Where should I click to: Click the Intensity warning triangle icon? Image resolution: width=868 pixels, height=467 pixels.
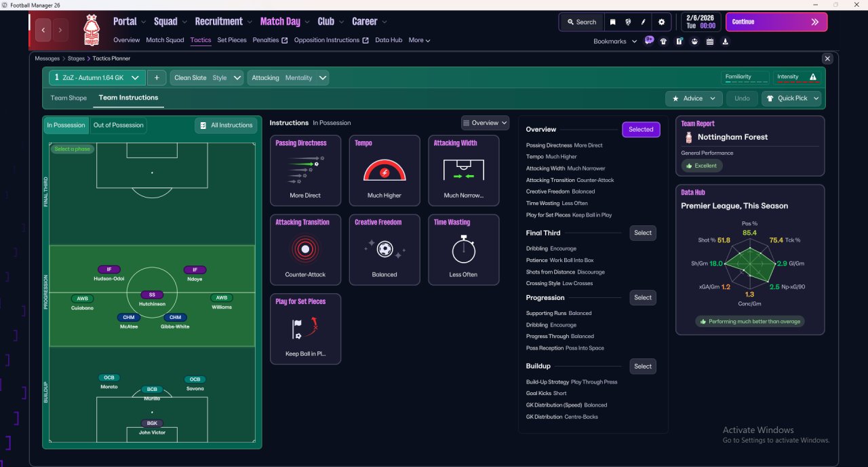(x=813, y=77)
